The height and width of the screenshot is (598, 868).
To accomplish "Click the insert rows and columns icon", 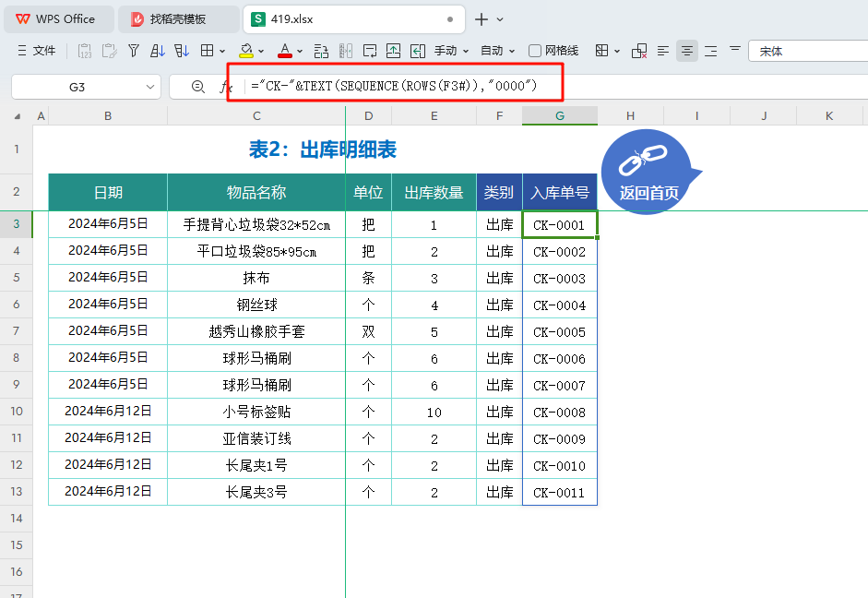I will (321, 51).
